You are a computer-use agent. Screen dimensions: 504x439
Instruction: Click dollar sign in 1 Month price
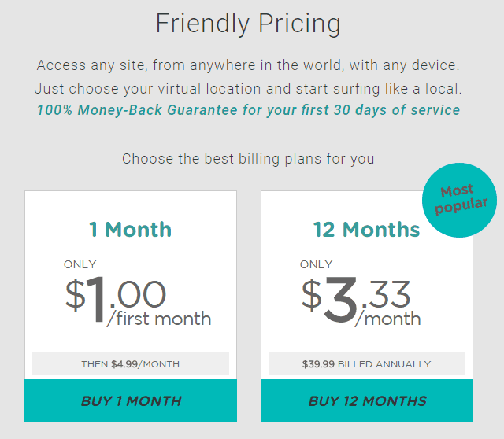pyautogui.click(x=76, y=295)
